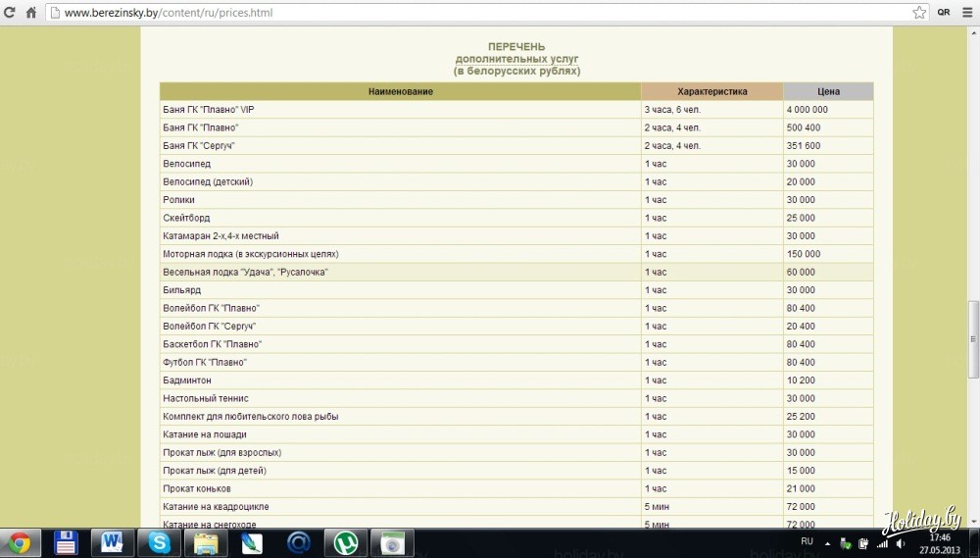The image size is (980, 558).
Task: Switch to Microsoft Word in the taskbar
Action: (112, 542)
